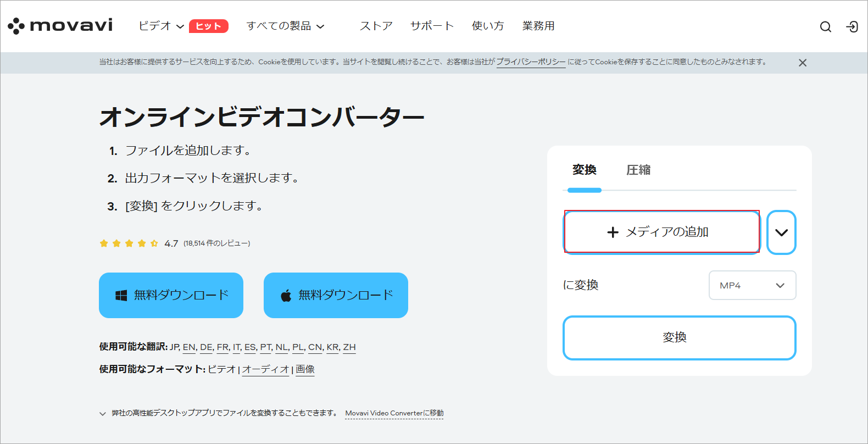Select the FR translation link

222,347
